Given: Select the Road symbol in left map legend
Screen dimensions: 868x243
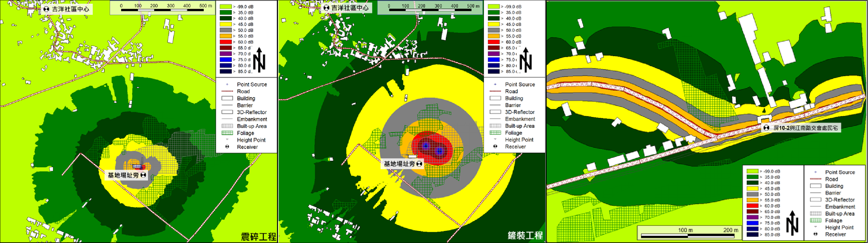Looking at the screenshot, I should 227,91.
